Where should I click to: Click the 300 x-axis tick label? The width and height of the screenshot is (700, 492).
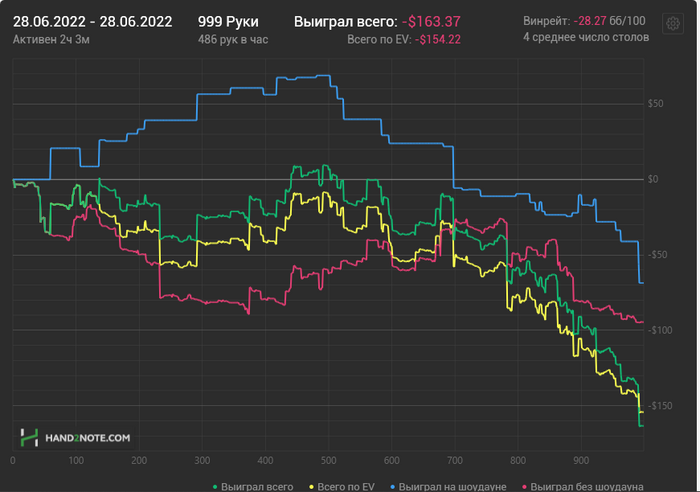coord(202,460)
